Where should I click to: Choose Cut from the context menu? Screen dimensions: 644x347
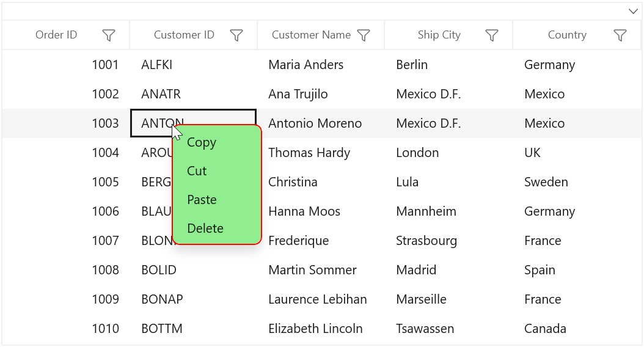point(217,171)
